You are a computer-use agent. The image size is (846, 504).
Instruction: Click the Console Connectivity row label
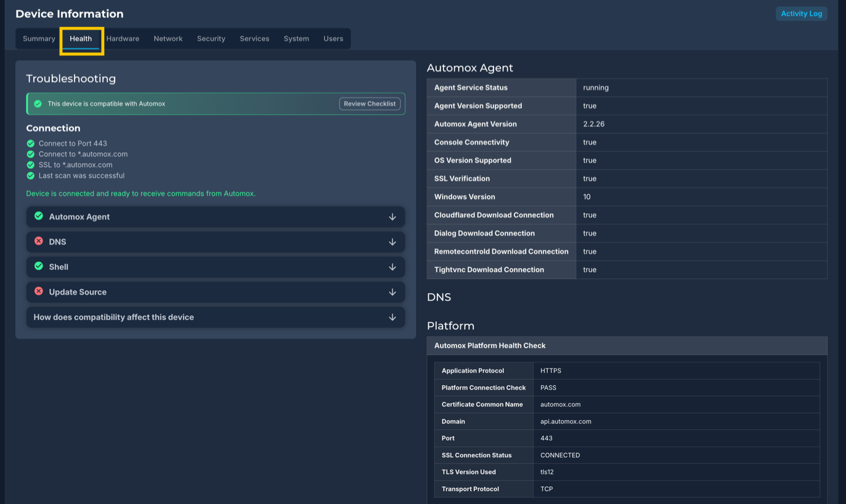click(471, 142)
